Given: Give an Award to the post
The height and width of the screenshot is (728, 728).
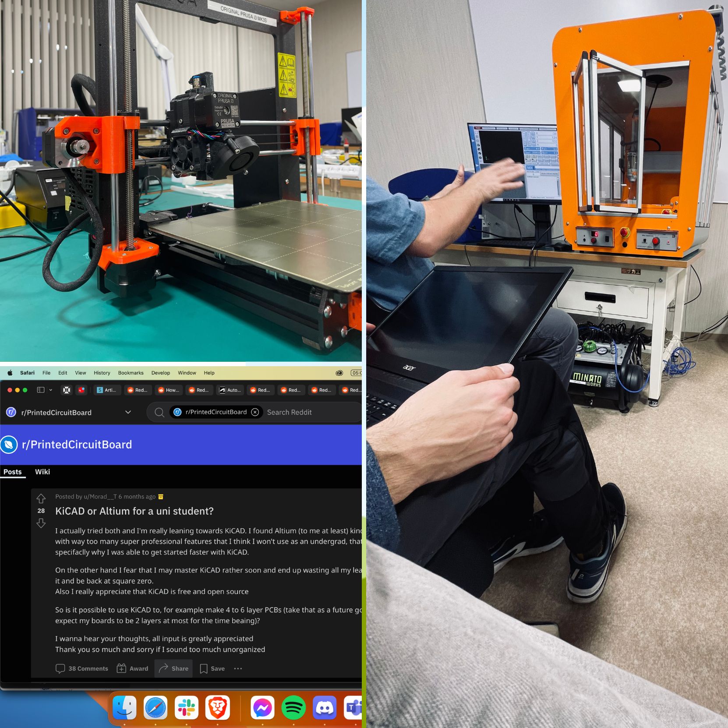Looking at the screenshot, I should pyautogui.click(x=132, y=668).
